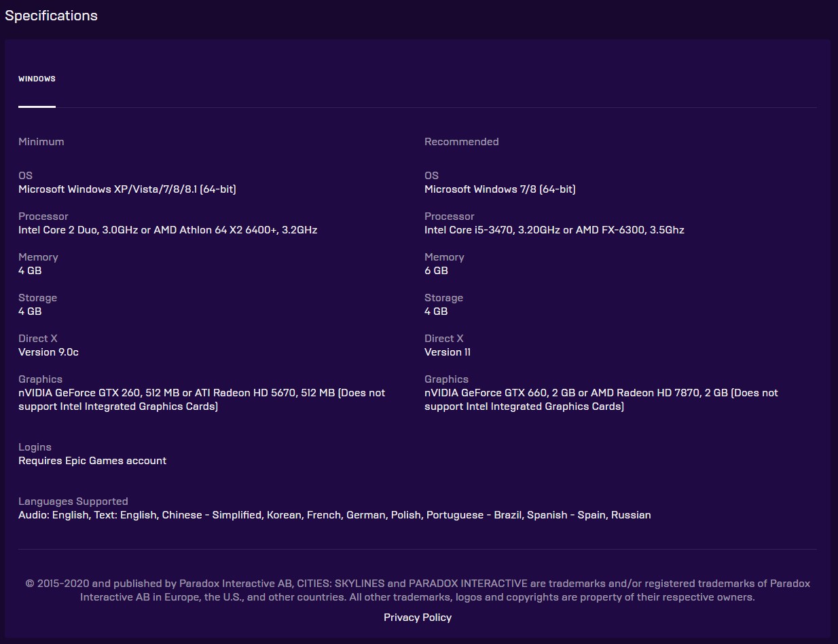Click minimum OS text Windows XP/Vista/7/8/8.1
The height and width of the screenshot is (644, 838).
pos(127,189)
